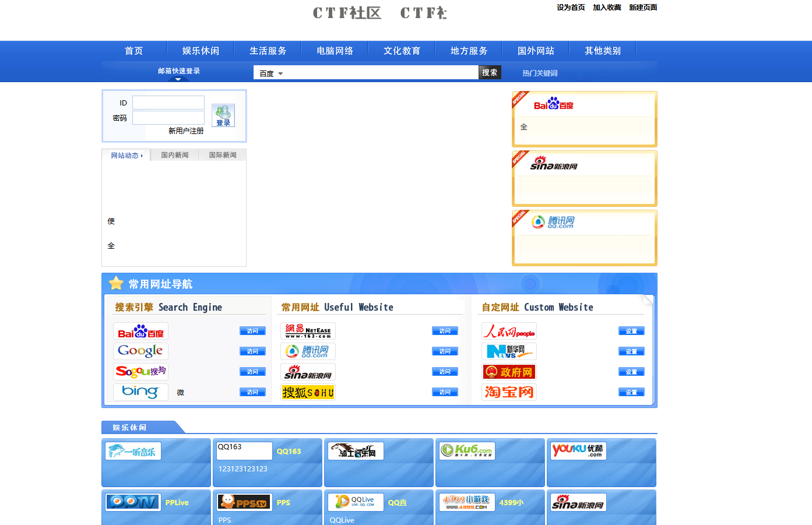Open the 电脑网络 nav menu item
This screenshot has height=525, width=812.
[x=335, y=51]
